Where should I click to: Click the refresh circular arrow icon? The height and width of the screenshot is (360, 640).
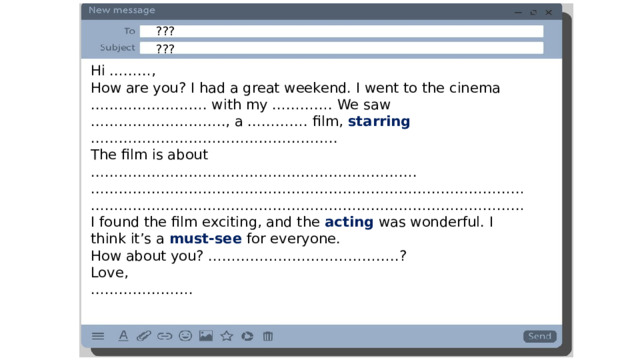(247, 336)
